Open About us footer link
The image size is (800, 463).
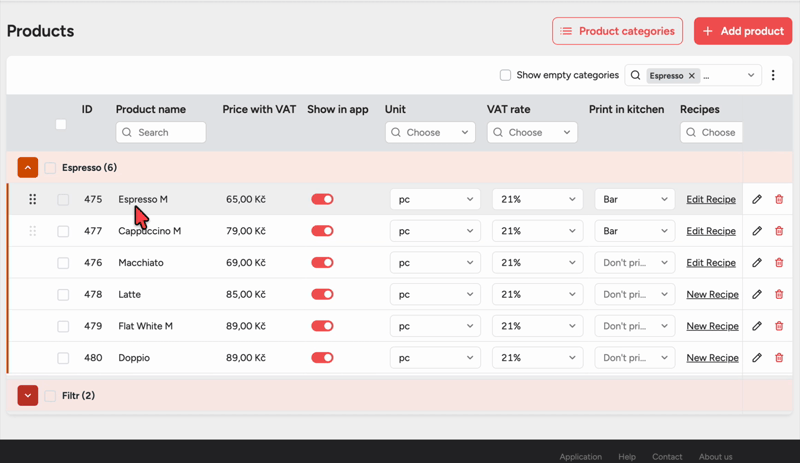click(x=715, y=457)
